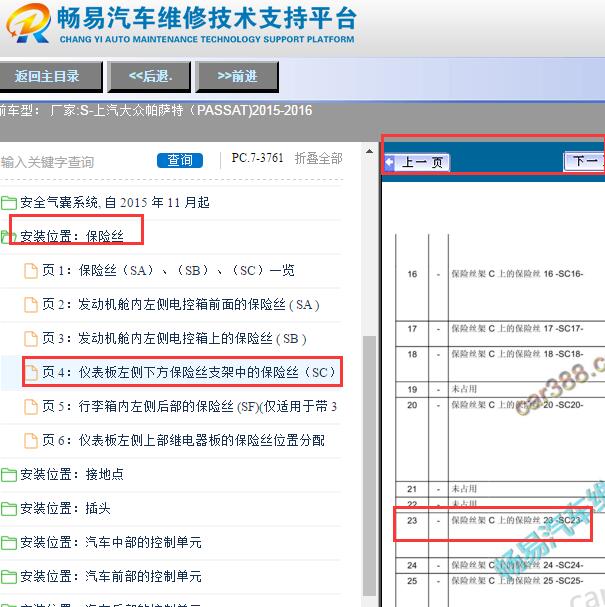Open 页 1：保险丝 (SA)、(SB)、(SC) 一览
Viewport: 605px width, 607px height.
168,271
